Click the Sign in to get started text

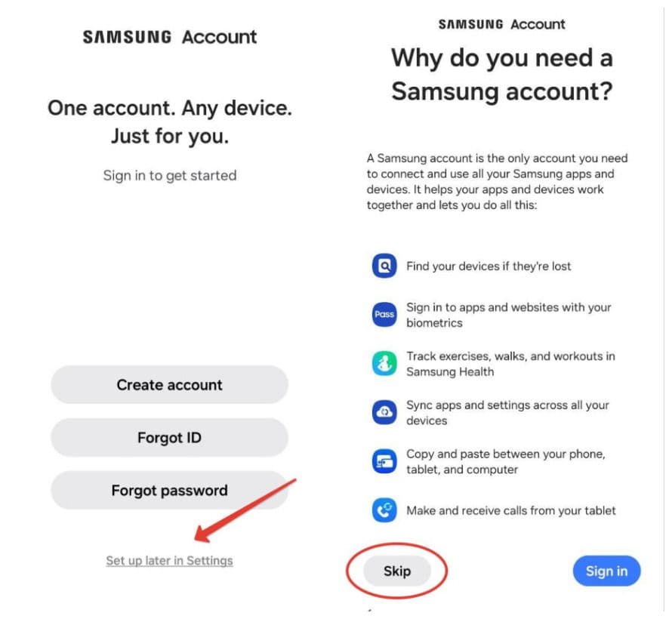pos(170,175)
